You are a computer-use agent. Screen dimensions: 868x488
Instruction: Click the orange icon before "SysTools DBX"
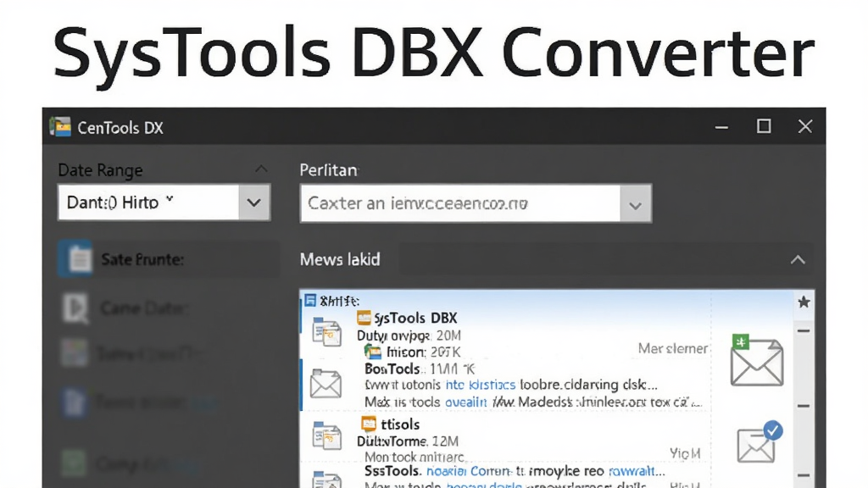pos(364,318)
